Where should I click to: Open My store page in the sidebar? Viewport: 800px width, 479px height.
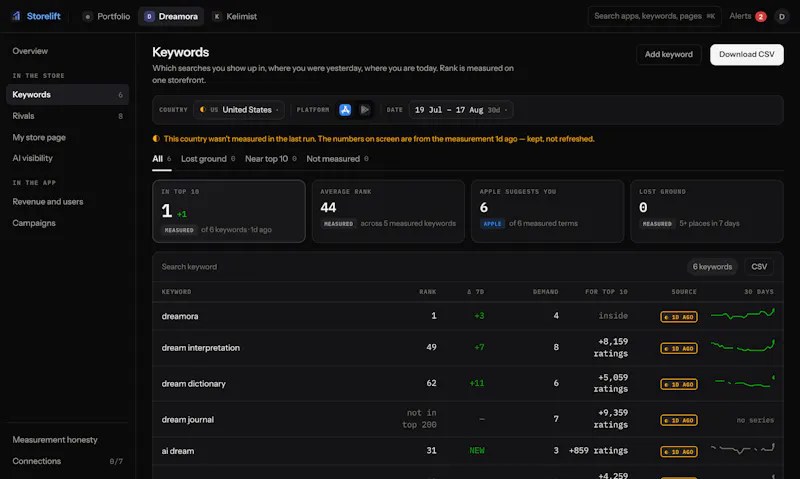(x=67, y=137)
